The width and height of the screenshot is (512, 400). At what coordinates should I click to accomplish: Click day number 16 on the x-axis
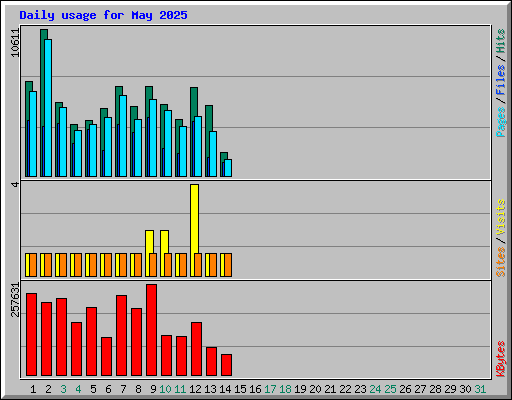pos(255,389)
